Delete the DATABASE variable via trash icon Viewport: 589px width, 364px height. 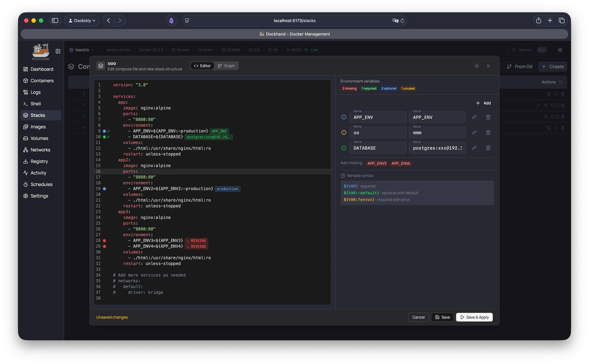(488, 148)
